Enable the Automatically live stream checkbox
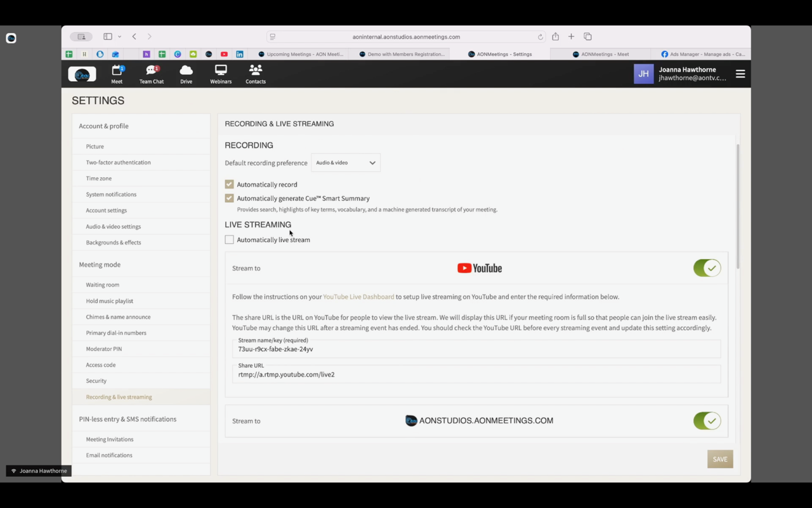The image size is (812, 508). (229, 239)
